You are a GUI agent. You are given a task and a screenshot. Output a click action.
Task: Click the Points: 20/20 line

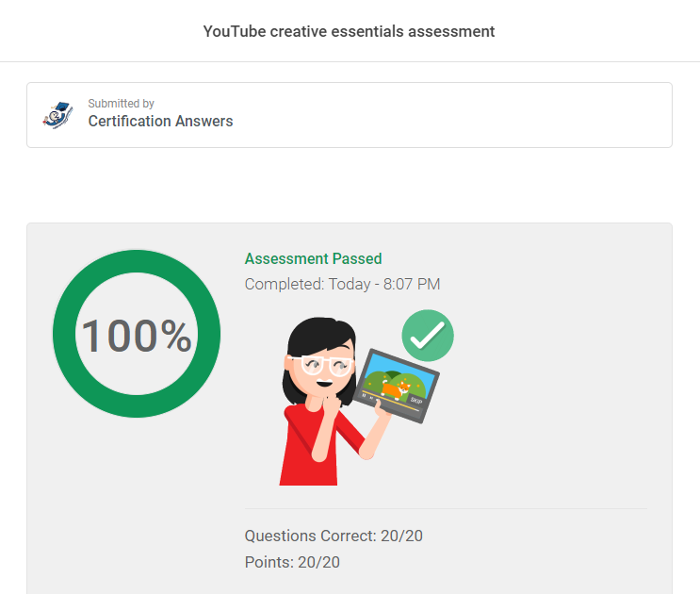[292, 562]
